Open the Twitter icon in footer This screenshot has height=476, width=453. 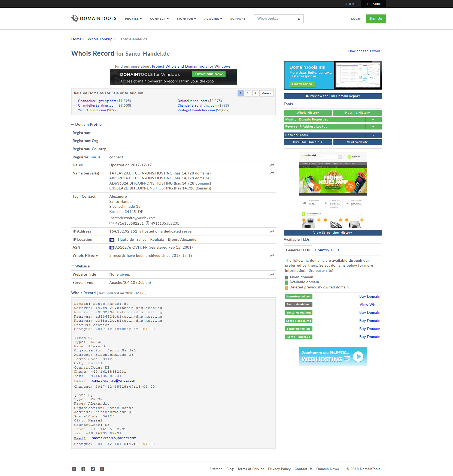(x=93, y=469)
